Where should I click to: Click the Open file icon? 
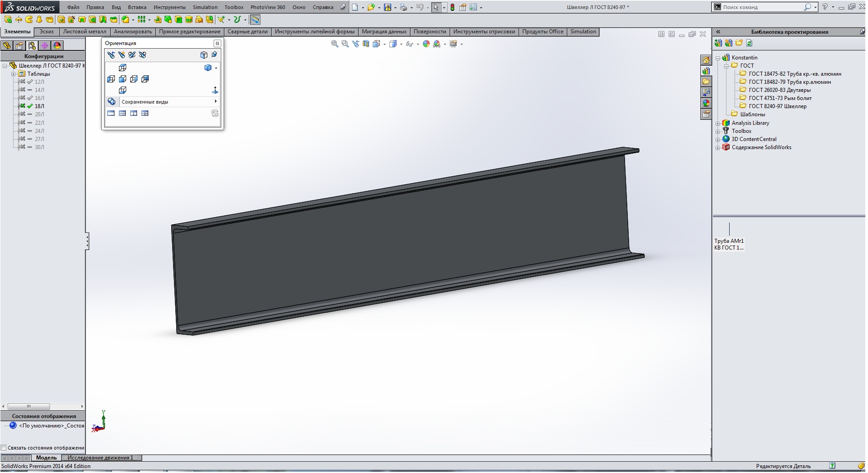tap(370, 7)
